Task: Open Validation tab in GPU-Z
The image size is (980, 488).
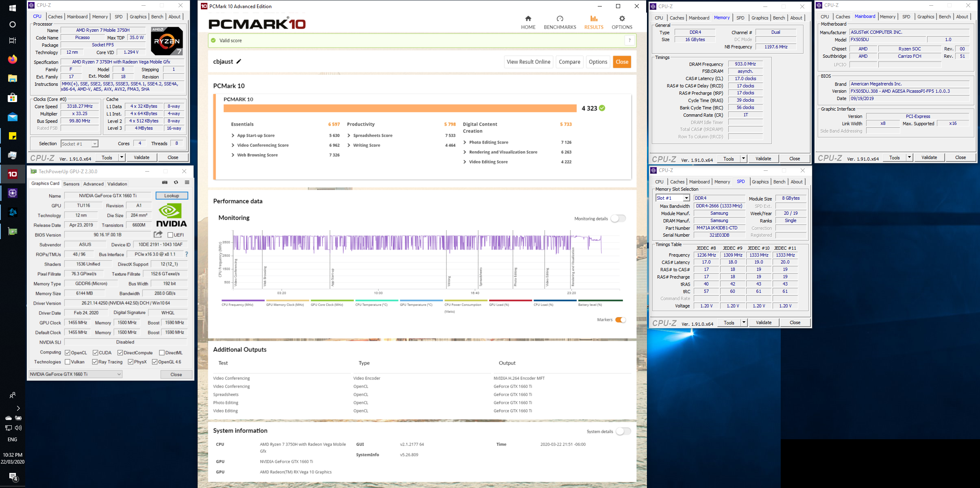Action: (x=117, y=184)
